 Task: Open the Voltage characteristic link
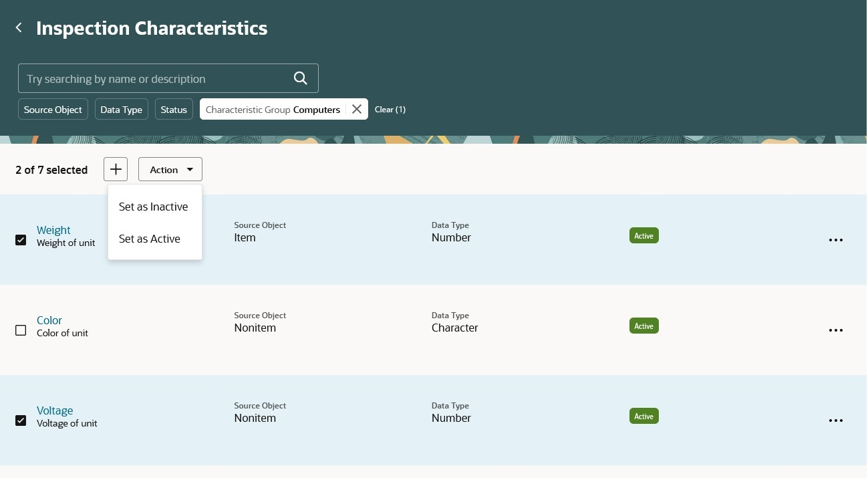pos(55,410)
